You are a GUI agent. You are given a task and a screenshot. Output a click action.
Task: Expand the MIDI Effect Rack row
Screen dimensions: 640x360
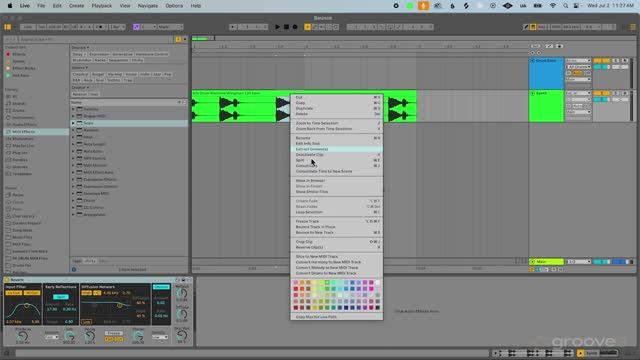click(x=73, y=172)
